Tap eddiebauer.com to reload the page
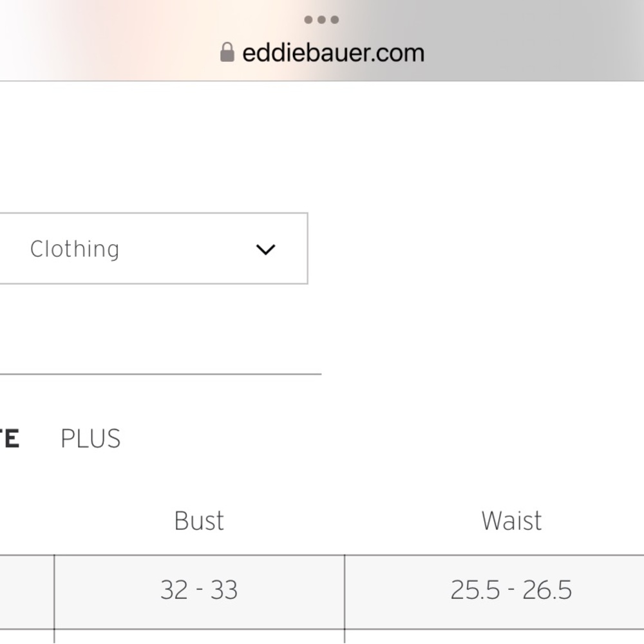The height and width of the screenshot is (644, 644). click(332, 52)
